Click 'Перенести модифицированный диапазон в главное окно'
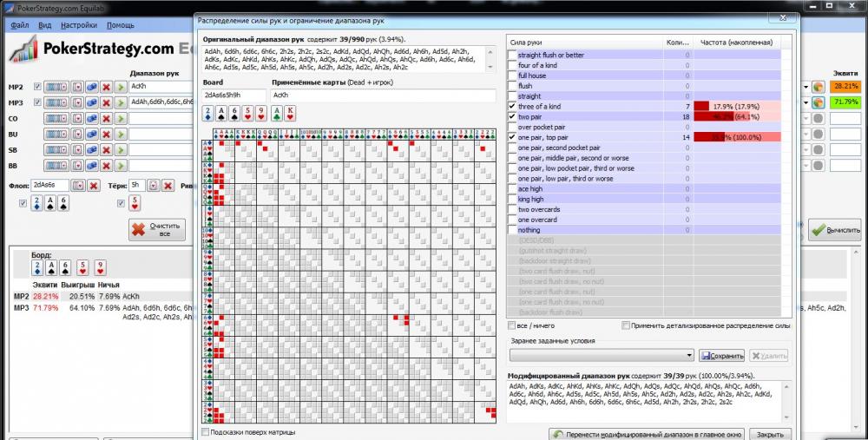The image size is (868, 440). [x=647, y=435]
